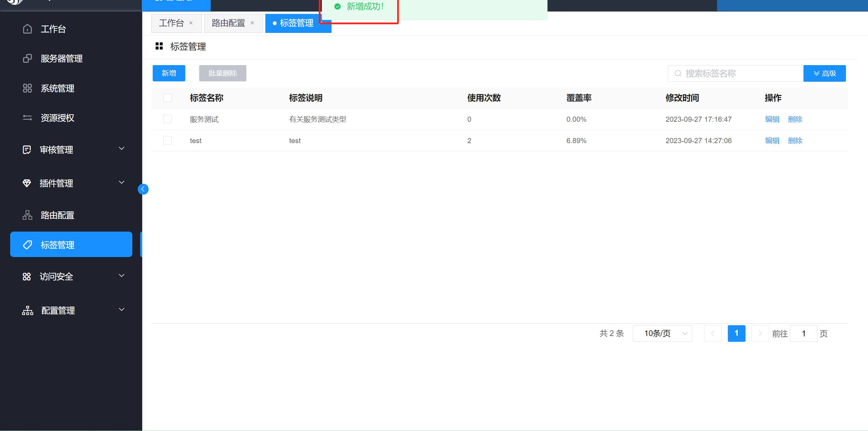
Task: Click the 资源授权 arrows icon
Action: tap(27, 118)
